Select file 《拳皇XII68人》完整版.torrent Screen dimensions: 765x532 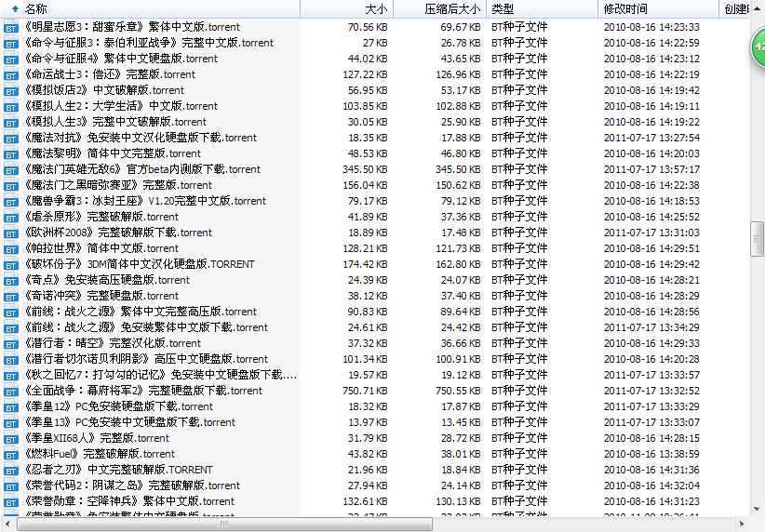click(97, 438)
